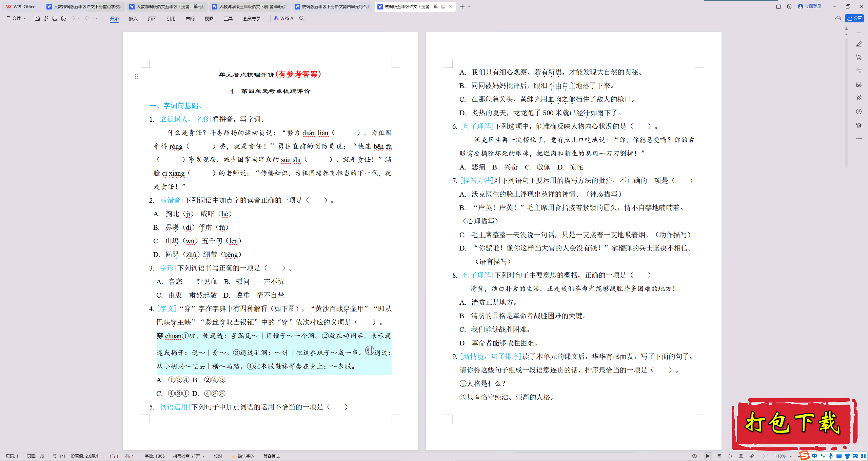Click the Save icon in quick toolbar
868x461 pixels.
click(x=37, y=18)
